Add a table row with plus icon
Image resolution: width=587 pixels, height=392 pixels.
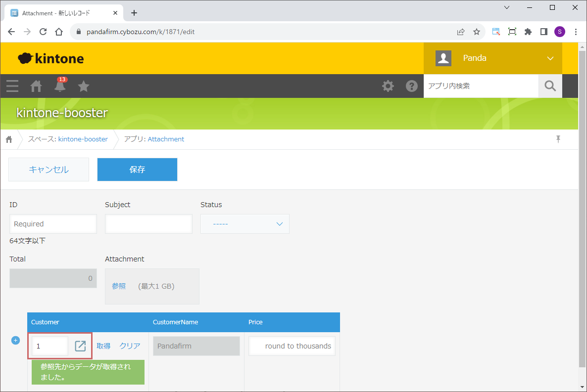(x=15, y=340)
